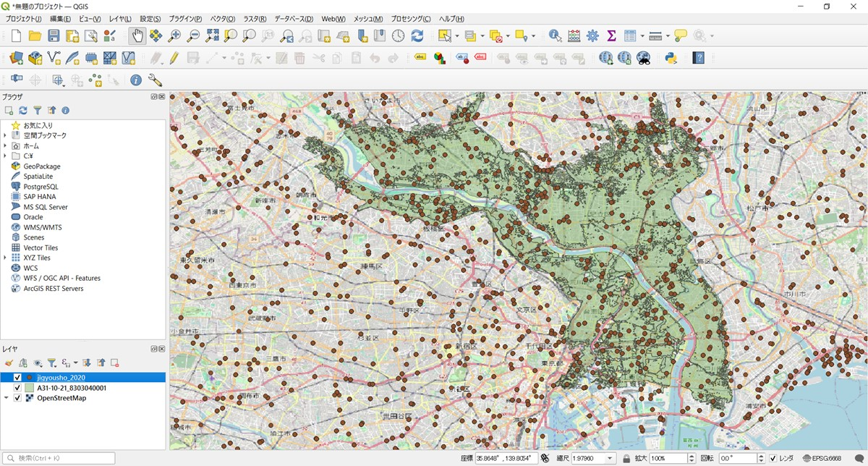This screenshot has width=868, height=466.
Task: Refresh the Browser panel
Action: [x=23, y=110]
